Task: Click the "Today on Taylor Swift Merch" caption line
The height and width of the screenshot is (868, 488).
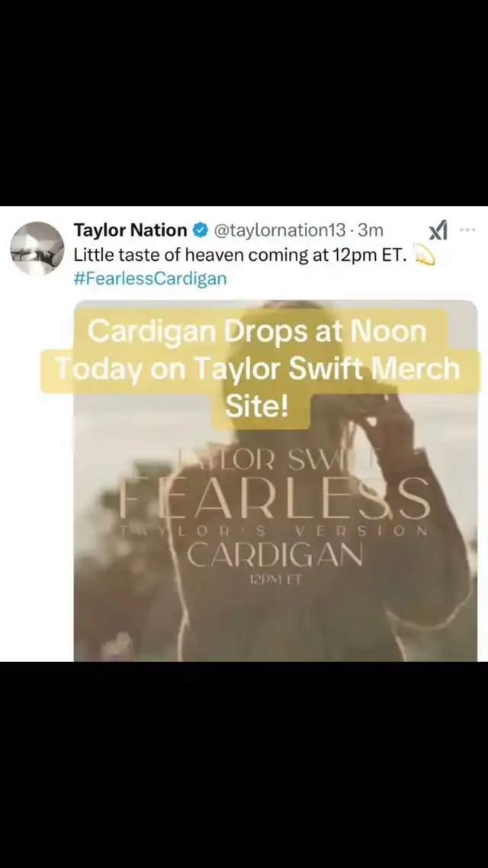Action: coord(258,369)
